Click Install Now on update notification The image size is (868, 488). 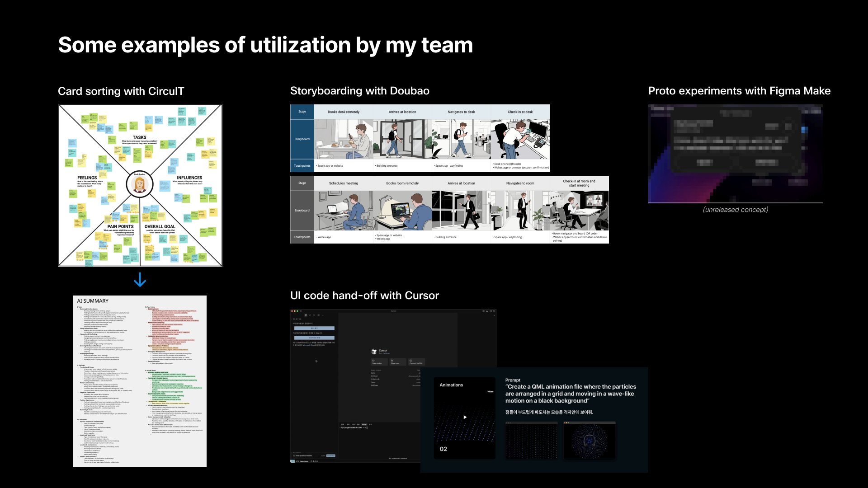click(330, 455)
